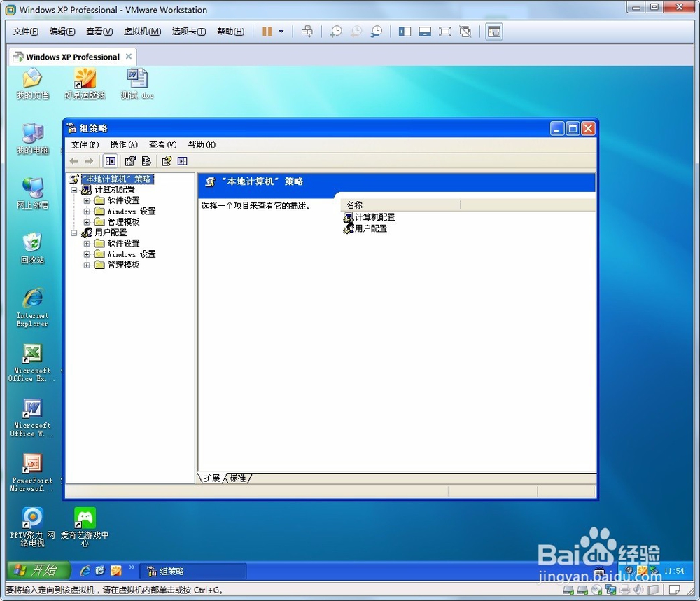Expand Windows 设置 under 用户配置
This screenshot has height=601, width=700.
[87, 254]
